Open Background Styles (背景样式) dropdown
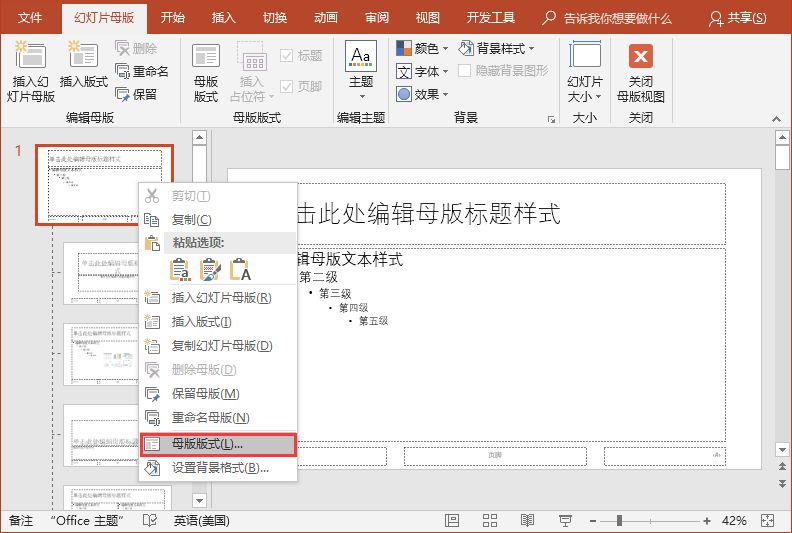The width and height of the screenshot is (792, 533). 496,49
